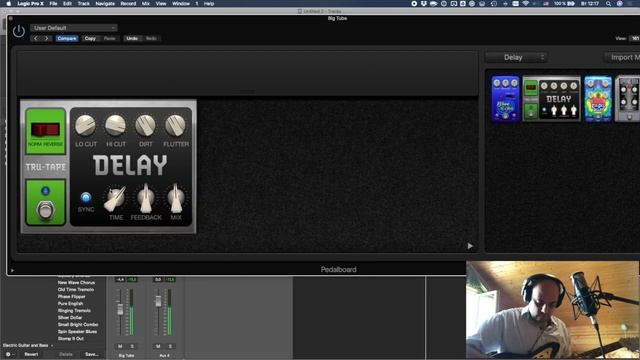The image size is (640, 360).
Task: Click the library Revert button
Action: click(31, 354)
